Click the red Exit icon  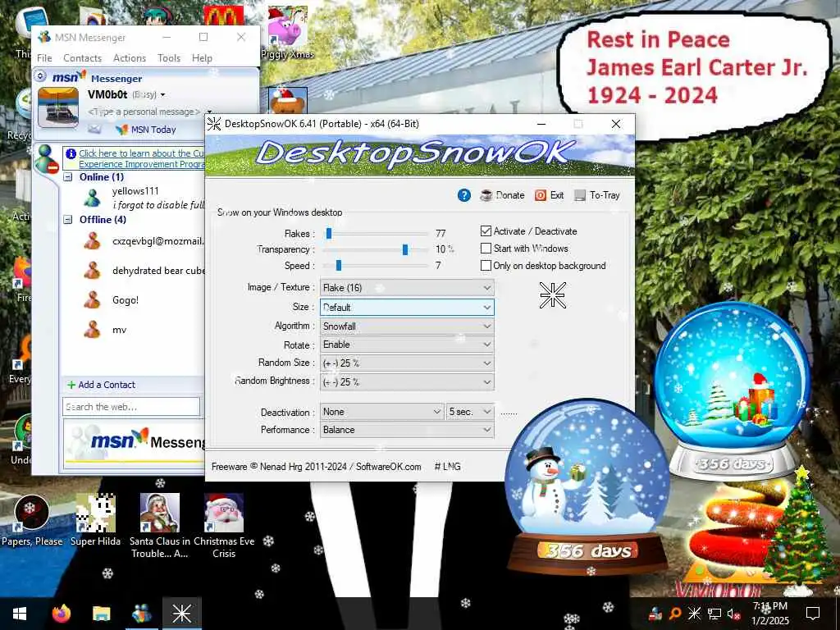click(541, 195)
